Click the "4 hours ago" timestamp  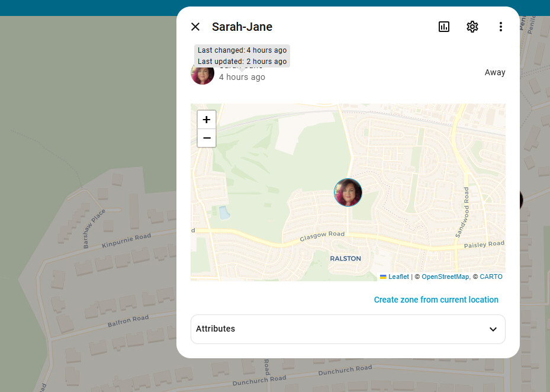point(242,78)
